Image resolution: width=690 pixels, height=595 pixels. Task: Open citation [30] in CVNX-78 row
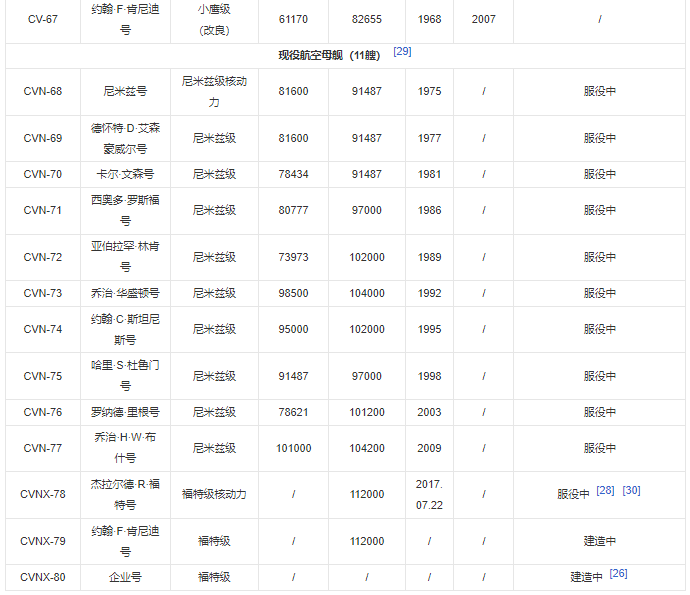point(631,491)
